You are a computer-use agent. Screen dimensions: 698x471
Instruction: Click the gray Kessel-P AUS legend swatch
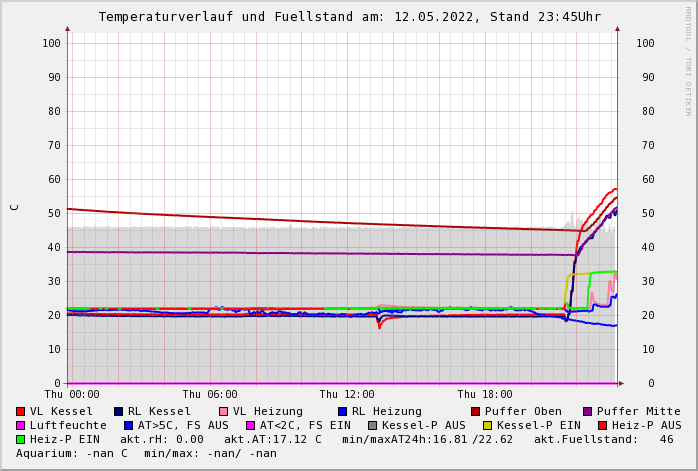pyautogui.click(x=372, y=425)
